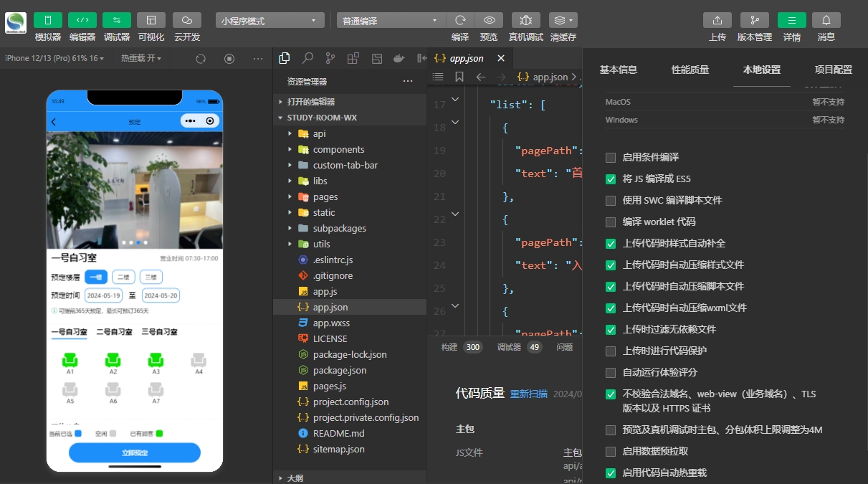Screen dimensions: 868x484
Task: Click the simulator stop circle icon
Action: (229, 59)
